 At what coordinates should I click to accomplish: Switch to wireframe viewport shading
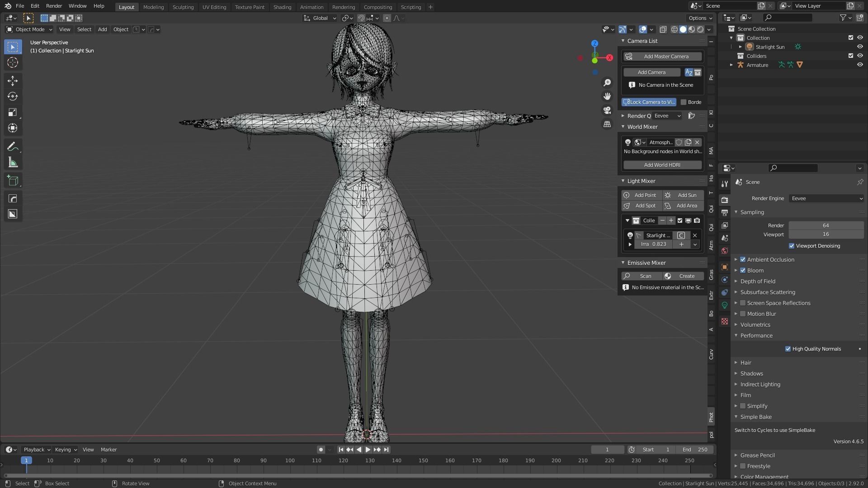674,29
